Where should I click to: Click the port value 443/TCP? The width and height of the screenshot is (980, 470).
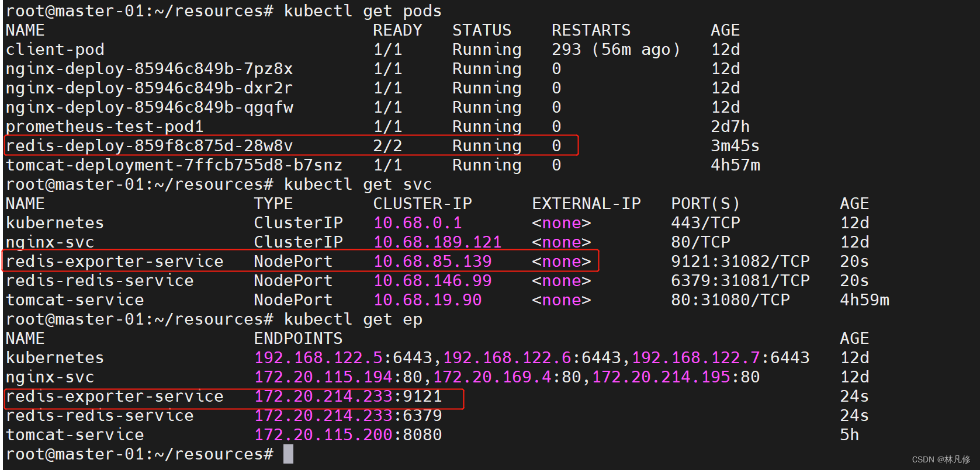coord(705,223)
